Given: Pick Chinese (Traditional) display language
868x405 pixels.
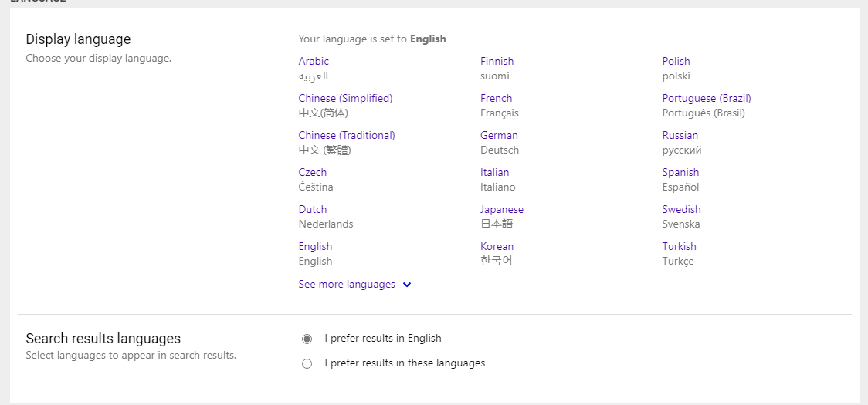Looking at the screenshot, I should pyautogui.click(x=347, y=136).
